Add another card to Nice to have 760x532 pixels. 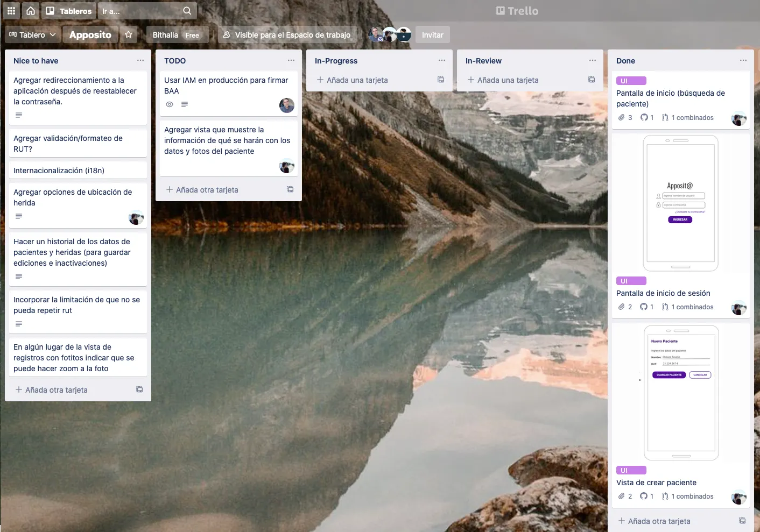pos(51,390)
